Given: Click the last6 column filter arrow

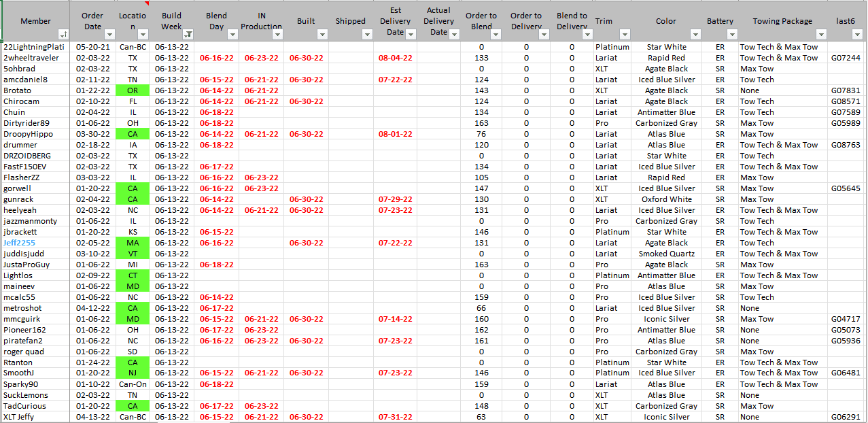Looking at the screenshot, I should (858, 35).
